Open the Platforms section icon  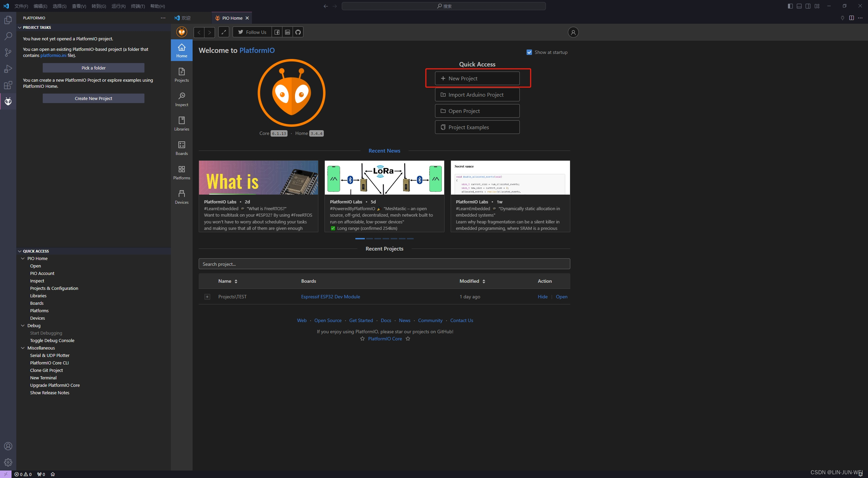[x=181, y=172]
